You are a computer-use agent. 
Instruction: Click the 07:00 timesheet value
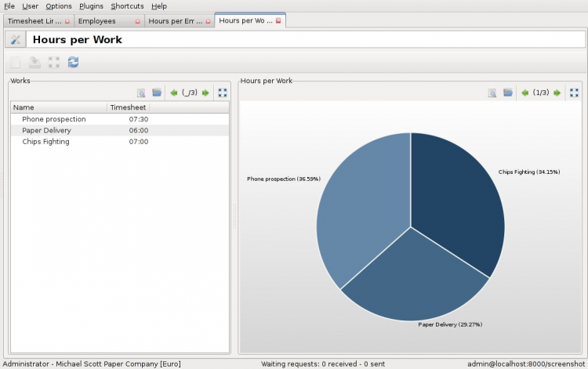139,142
